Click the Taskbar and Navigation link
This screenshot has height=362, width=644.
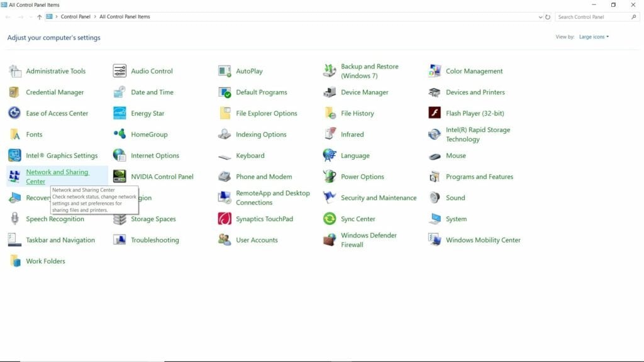click(60, 239)
